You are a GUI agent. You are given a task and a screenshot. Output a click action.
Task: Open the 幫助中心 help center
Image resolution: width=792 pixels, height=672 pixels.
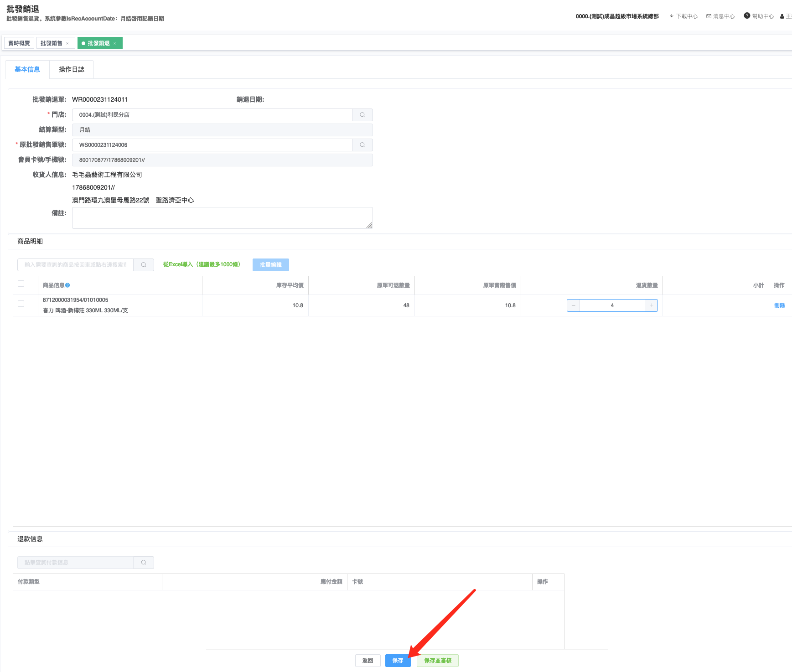coord(759,16)
